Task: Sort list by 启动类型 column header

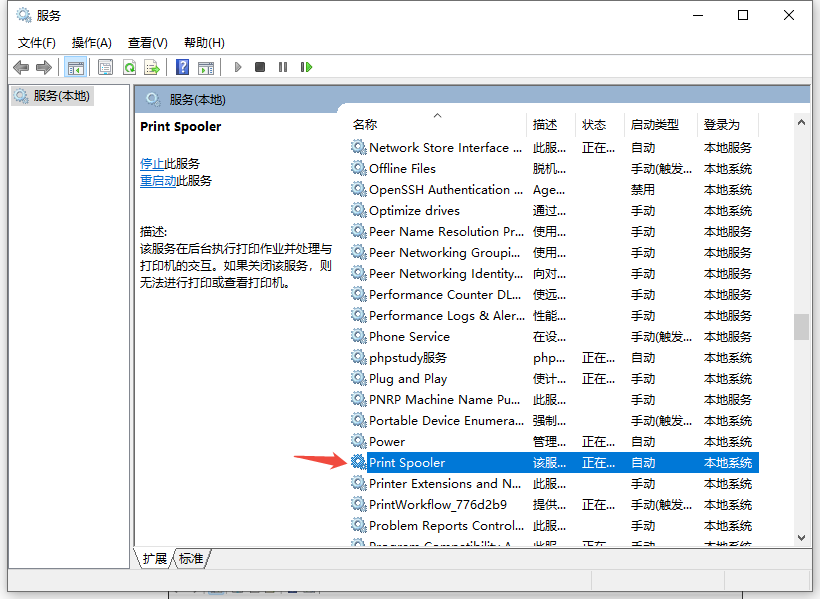Action: pos(654,125)
